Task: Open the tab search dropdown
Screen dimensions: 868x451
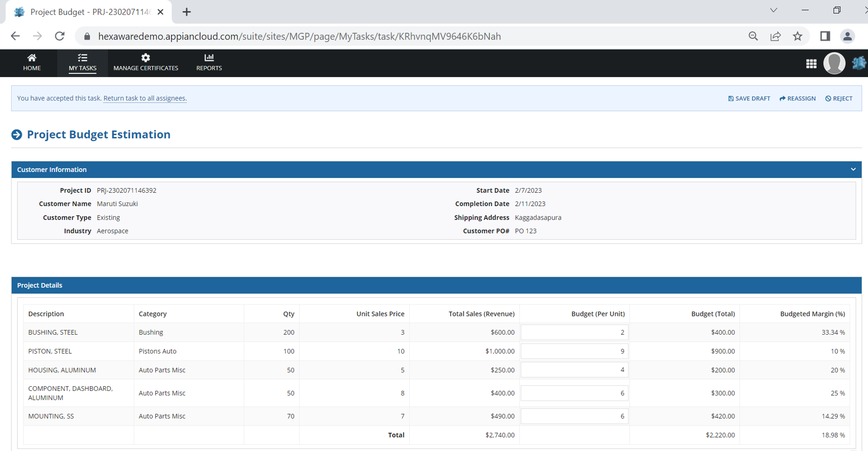Action: click(774, 10)
